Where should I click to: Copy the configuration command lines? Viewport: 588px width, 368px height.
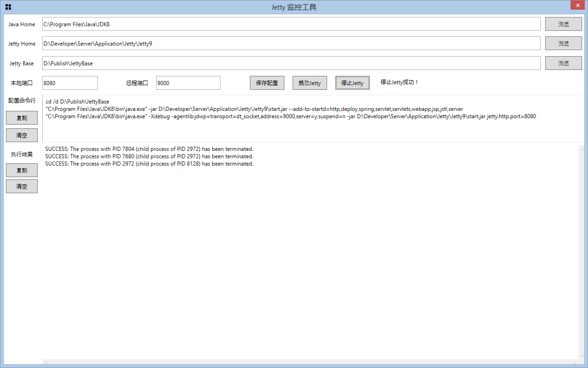(22, 118)
